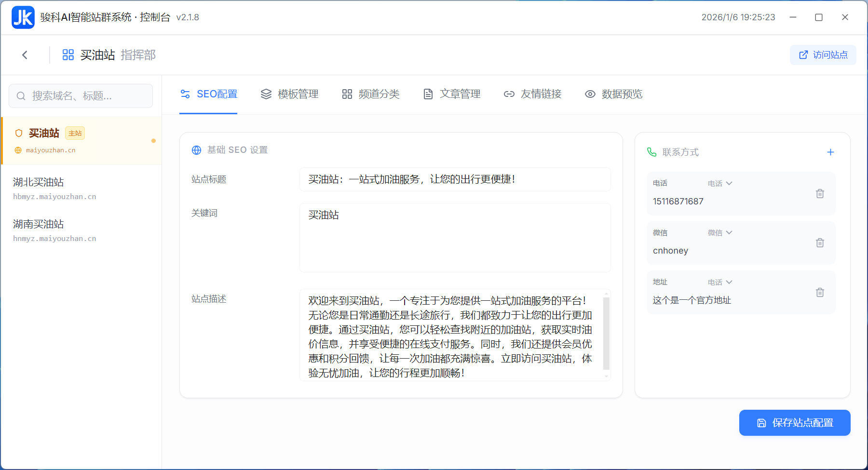
Task: Open the type dropdown for phone 15116871687
Action: [720, 183]
